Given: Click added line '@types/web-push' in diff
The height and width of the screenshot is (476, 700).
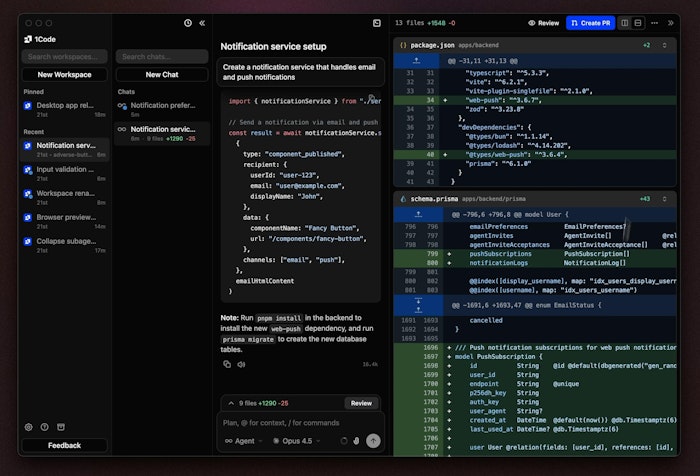Looking at the screenshot, I should [535, 154].
